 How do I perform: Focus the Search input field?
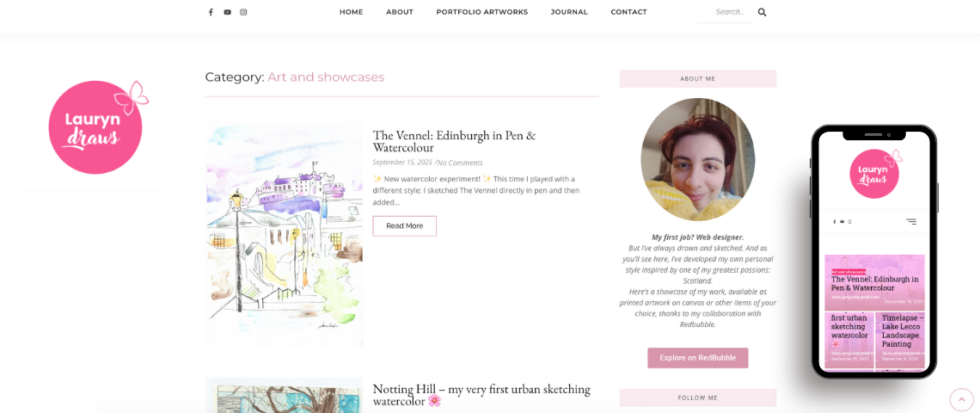(726, 12)
